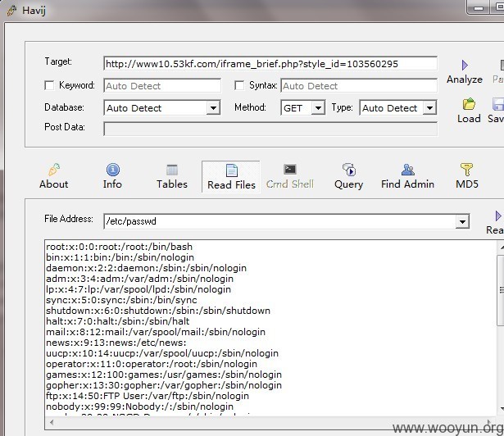Click the Syntax Auto Detect field
The width and height of the screenshot is (504, 436).
pos(359,86)
